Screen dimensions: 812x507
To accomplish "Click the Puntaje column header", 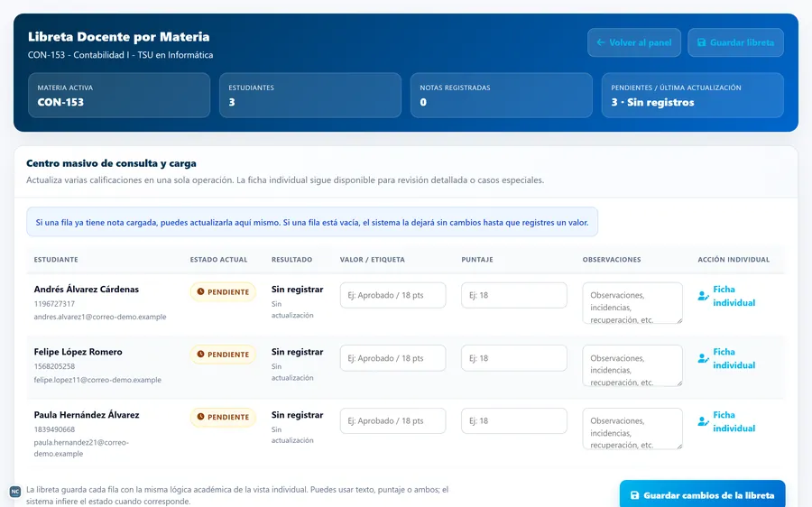I will (x=477, y=260).
